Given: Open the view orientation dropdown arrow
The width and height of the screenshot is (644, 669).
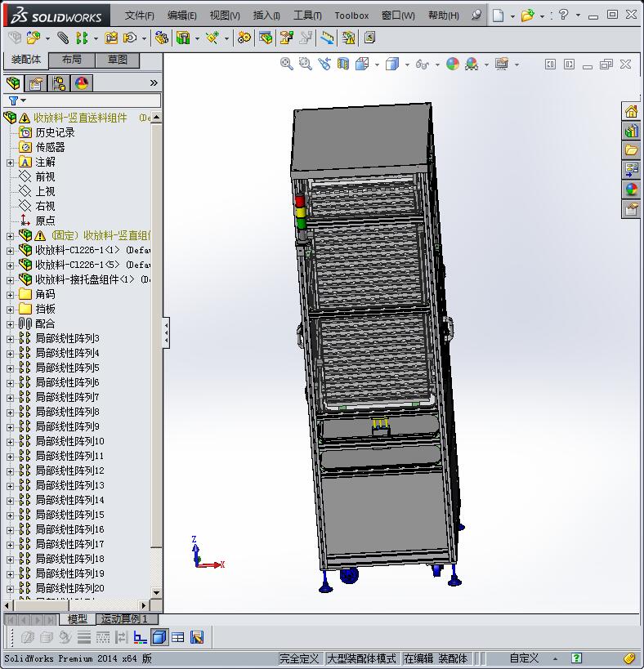Looking at the screenshot, I should (x=377, y=65).
